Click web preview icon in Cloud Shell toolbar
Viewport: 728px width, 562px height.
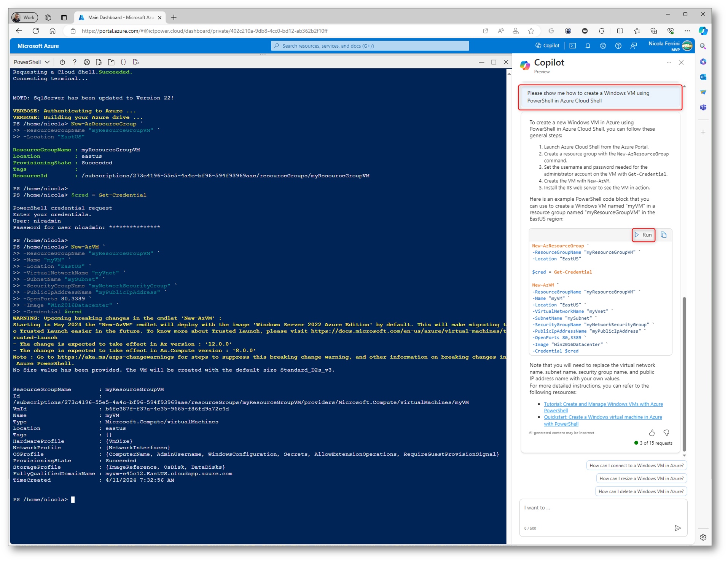[136, 62]
